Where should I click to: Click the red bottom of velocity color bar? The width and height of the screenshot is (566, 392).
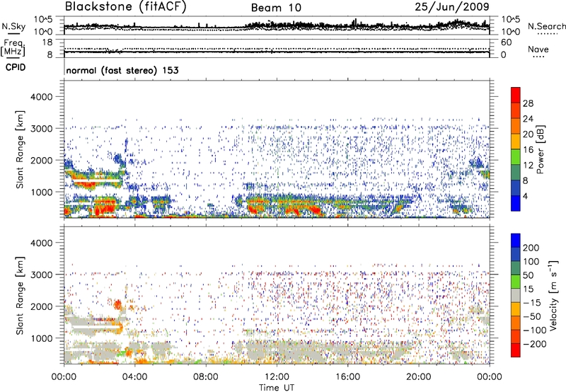pyautogui.click(x=516, y=350)
